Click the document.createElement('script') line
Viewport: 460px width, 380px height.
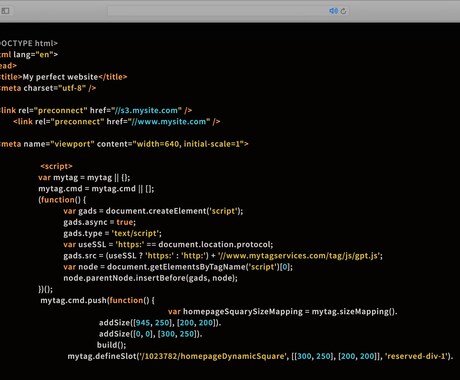(153, 211)
